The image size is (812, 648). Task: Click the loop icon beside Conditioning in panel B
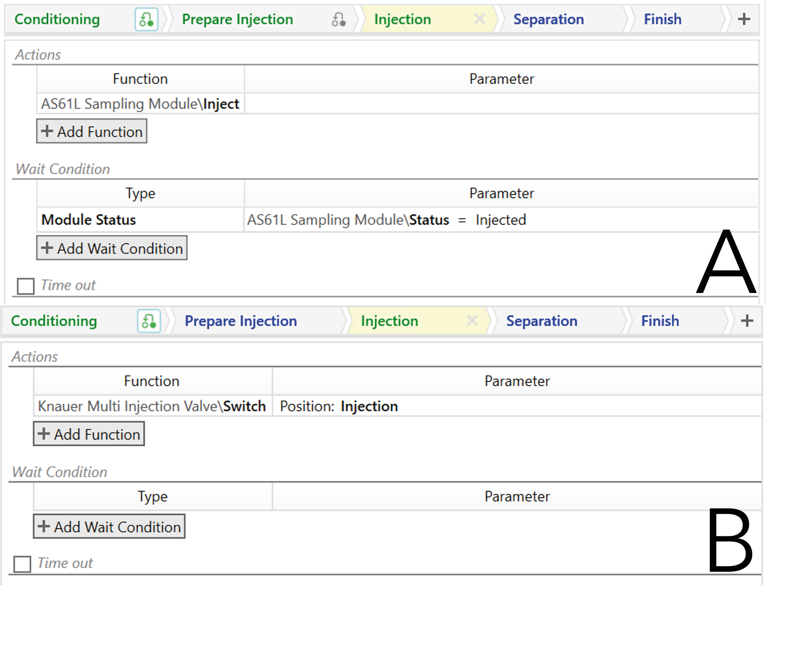pos(149,321)
